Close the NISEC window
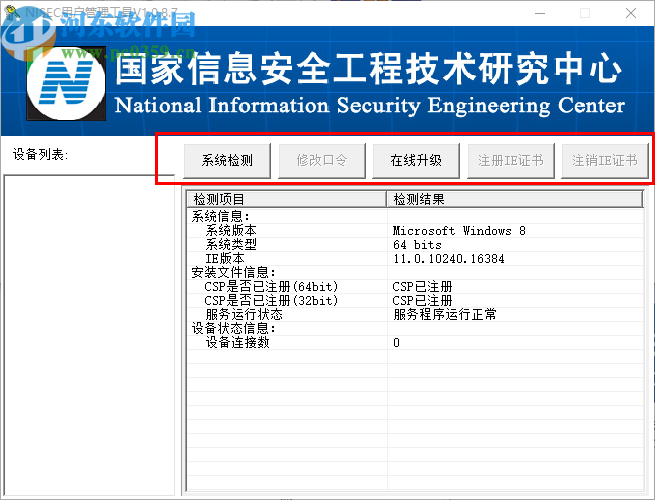 (x=631, y=13)
